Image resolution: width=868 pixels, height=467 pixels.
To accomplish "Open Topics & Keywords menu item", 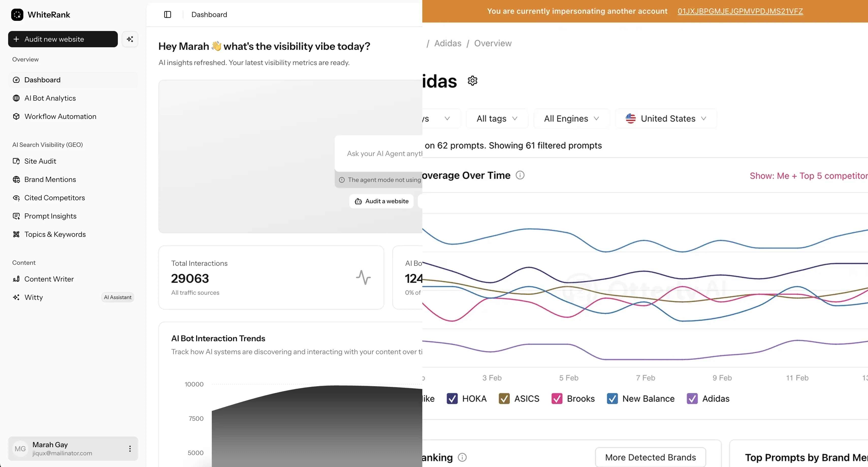I will (73, 234).
